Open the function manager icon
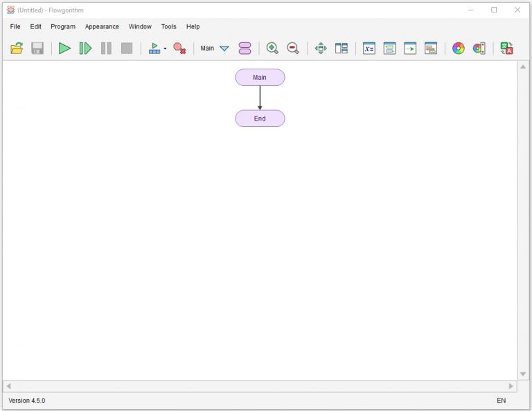The image size is (532, 411). tap(245, 49)
